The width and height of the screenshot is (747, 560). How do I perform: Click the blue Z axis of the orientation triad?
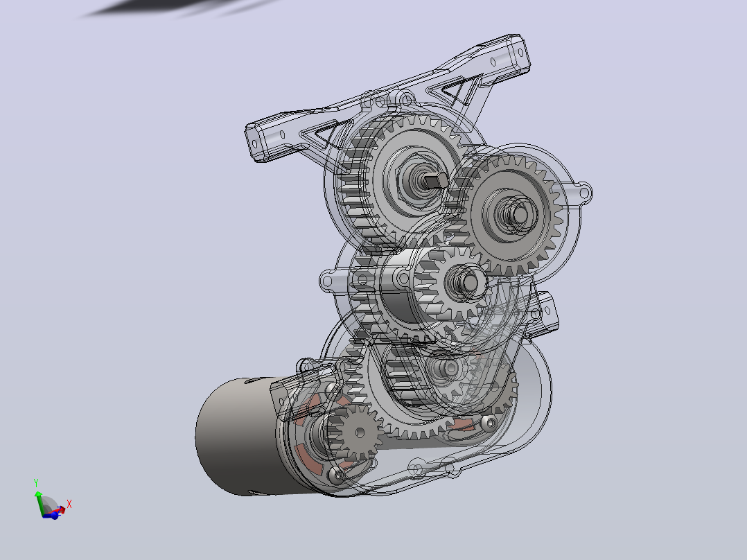tap(51, 516)
